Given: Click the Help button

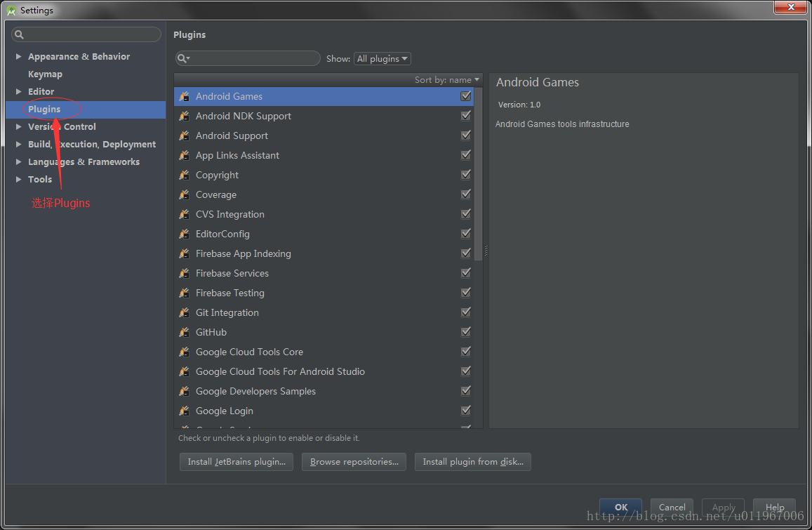Looking at the screenshot, I should (x=775, y=508).
